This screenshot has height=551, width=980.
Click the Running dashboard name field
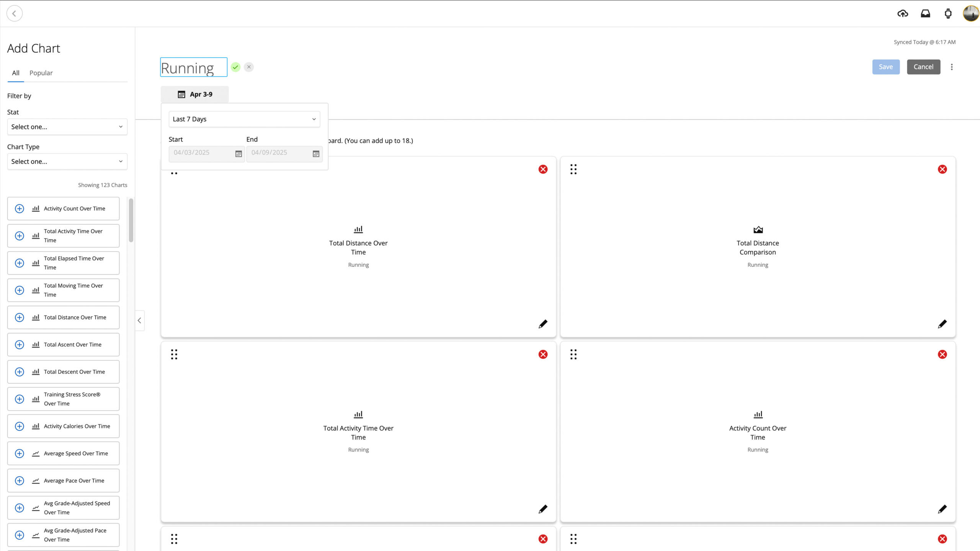click(x=193, y=67)
